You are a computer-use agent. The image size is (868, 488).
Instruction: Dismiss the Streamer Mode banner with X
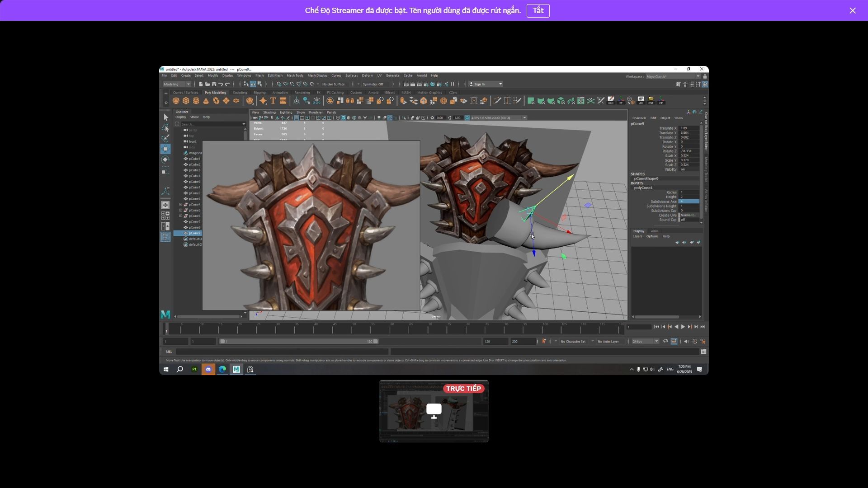[853, 10]
